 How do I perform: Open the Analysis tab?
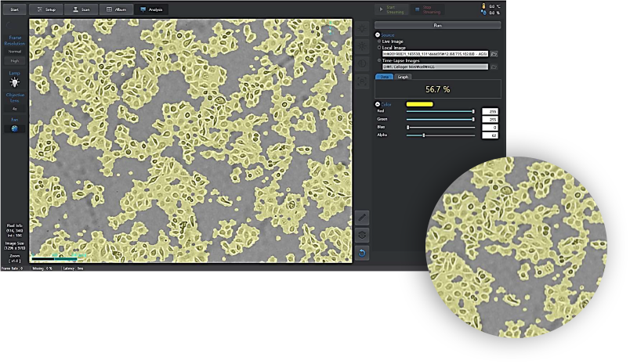[151, 9]
